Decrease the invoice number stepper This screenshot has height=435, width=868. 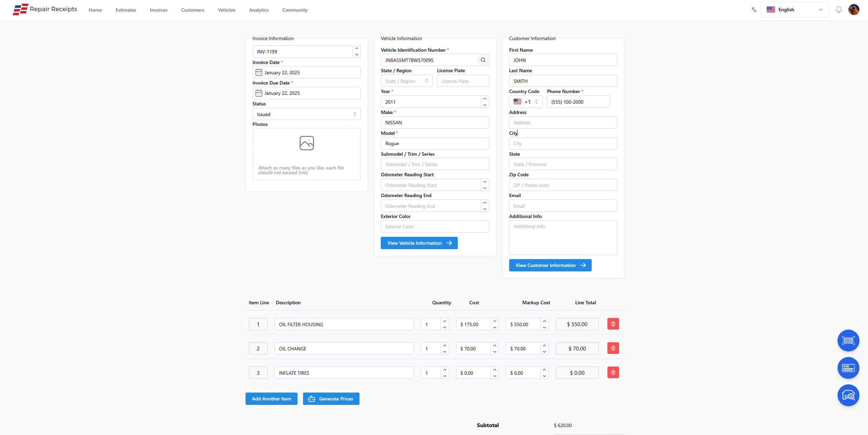356,55
